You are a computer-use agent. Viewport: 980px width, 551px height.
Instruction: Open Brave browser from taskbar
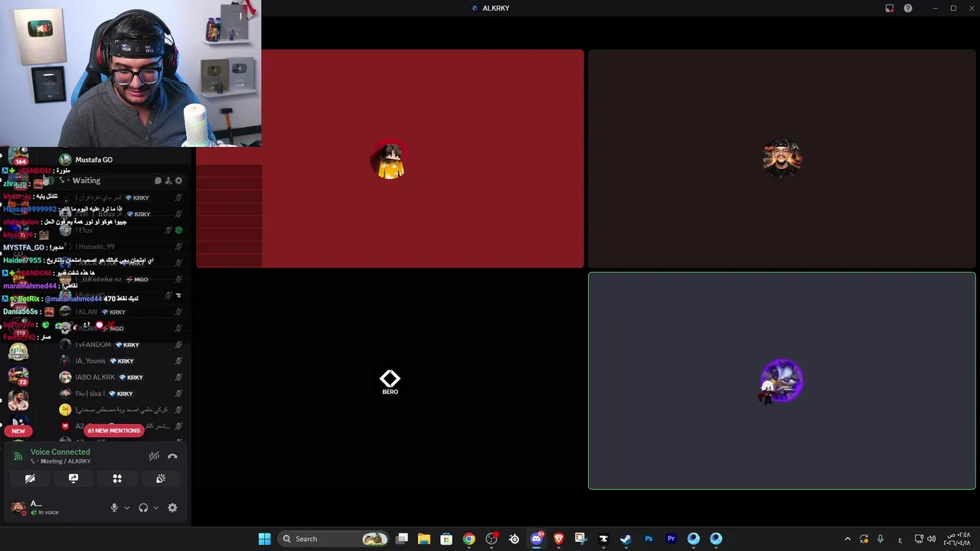pyautogui.click(x=559, y=539)
